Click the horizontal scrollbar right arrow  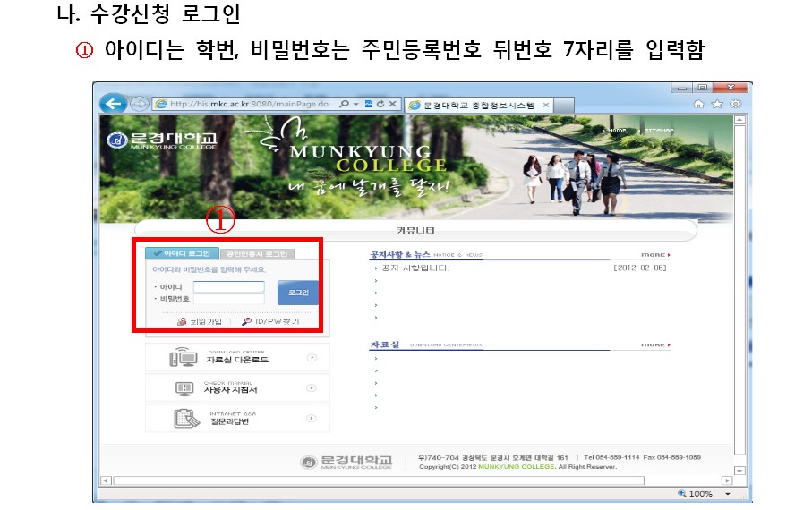[727, 480]
